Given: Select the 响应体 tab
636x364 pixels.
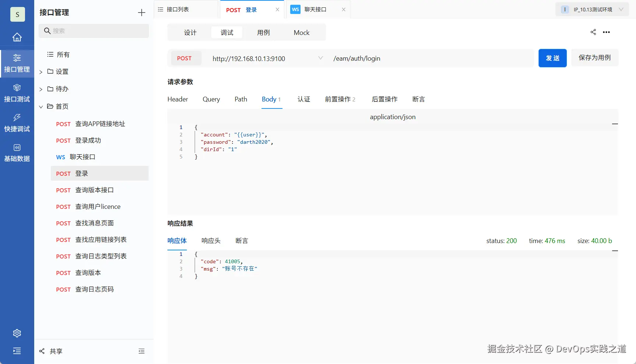Looking at the screenshot, I should click(177, 241).
